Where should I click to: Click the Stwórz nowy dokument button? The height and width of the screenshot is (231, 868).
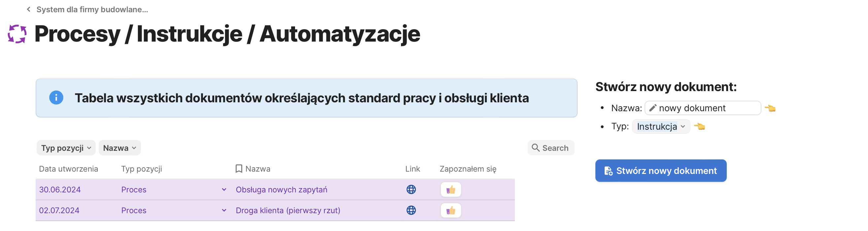pos(661,171)
